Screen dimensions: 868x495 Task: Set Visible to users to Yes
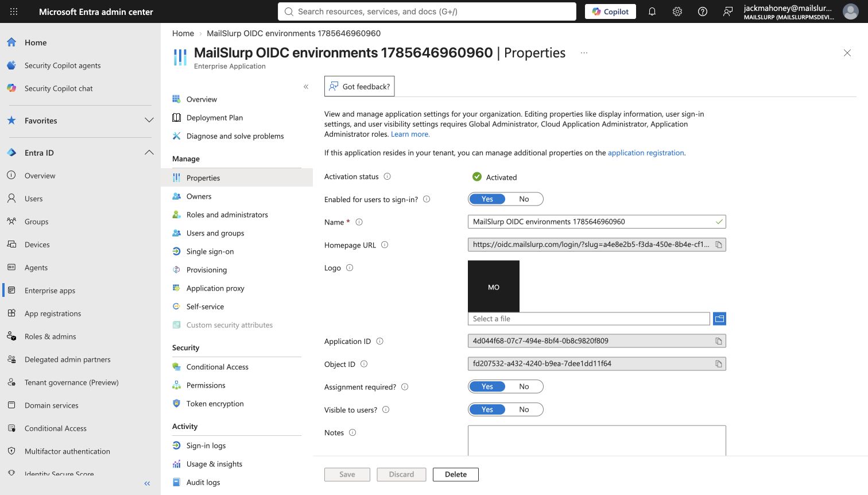(x=487, y=409)
